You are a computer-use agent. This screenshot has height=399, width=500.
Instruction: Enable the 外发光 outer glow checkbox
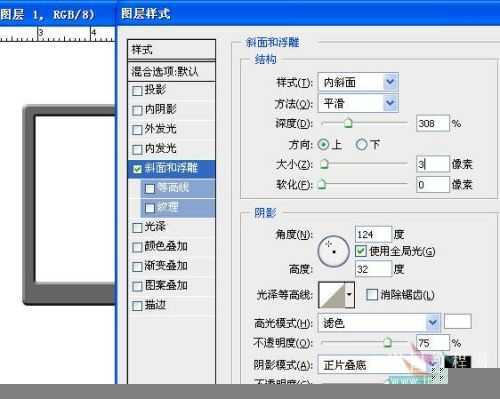[x=137, y=130]
